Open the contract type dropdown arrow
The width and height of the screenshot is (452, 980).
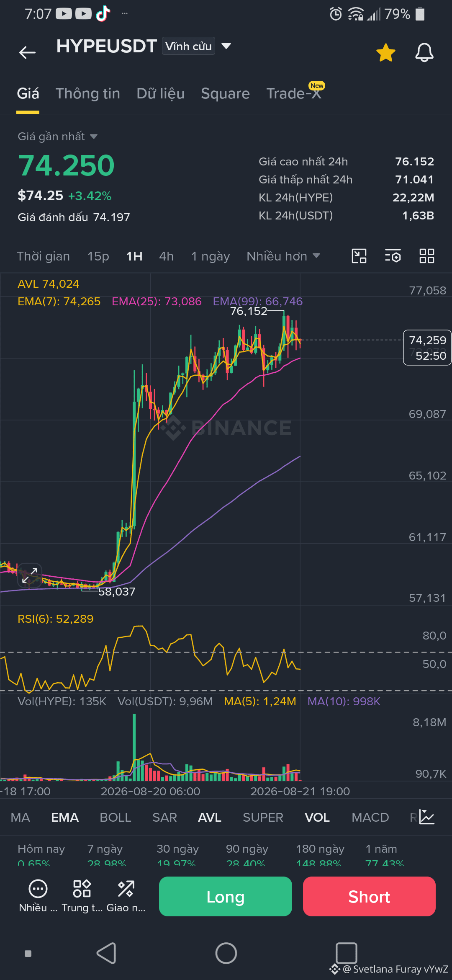pyautogui.click(x=226, y=46)
